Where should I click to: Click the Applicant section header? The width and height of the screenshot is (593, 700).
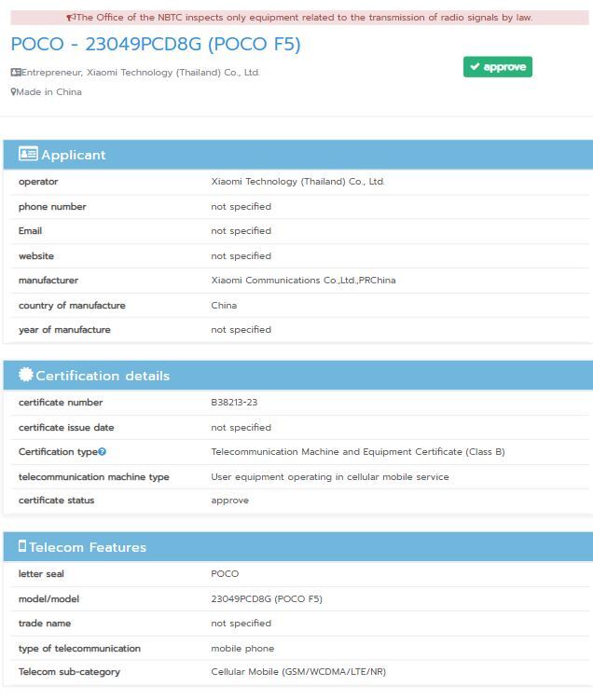pos(297,155)
